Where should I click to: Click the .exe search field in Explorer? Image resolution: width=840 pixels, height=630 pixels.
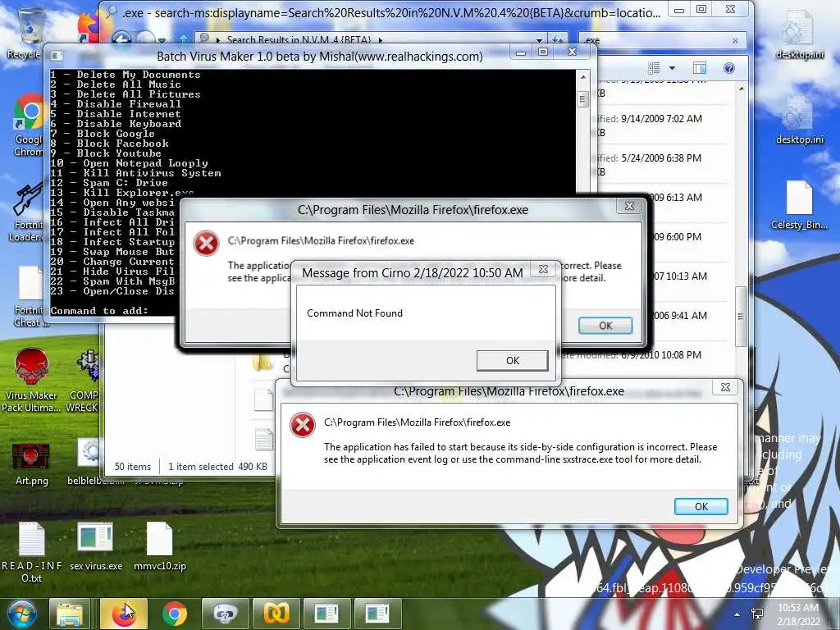(656, 40)
